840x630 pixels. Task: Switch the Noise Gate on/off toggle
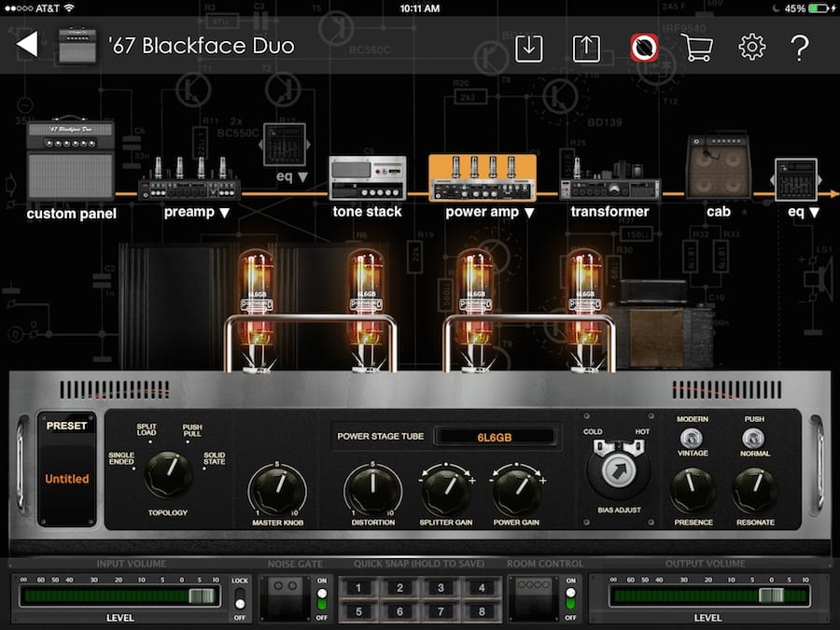(x=322, y=596)
